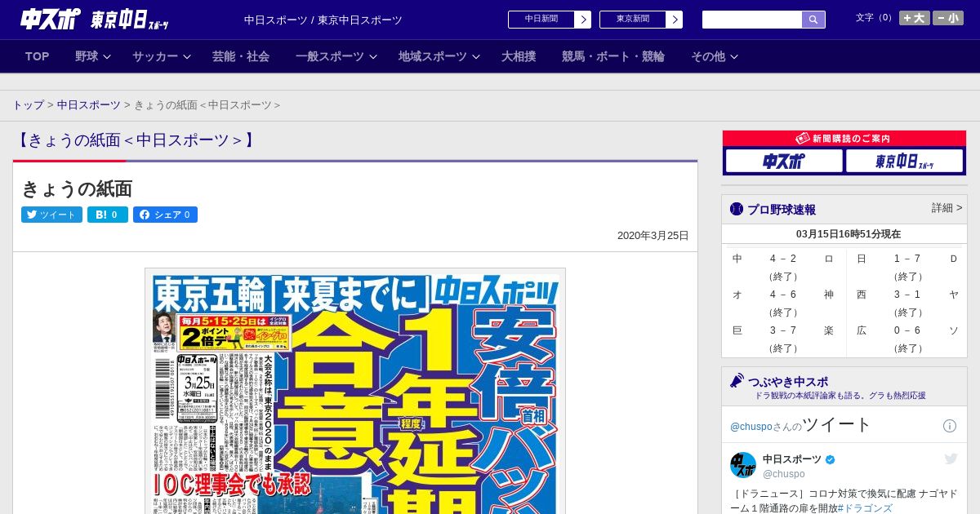The width and height of the screenshot is (980, 514).
Task: Share via the Facebook シェア button
Action: [165, 215]
